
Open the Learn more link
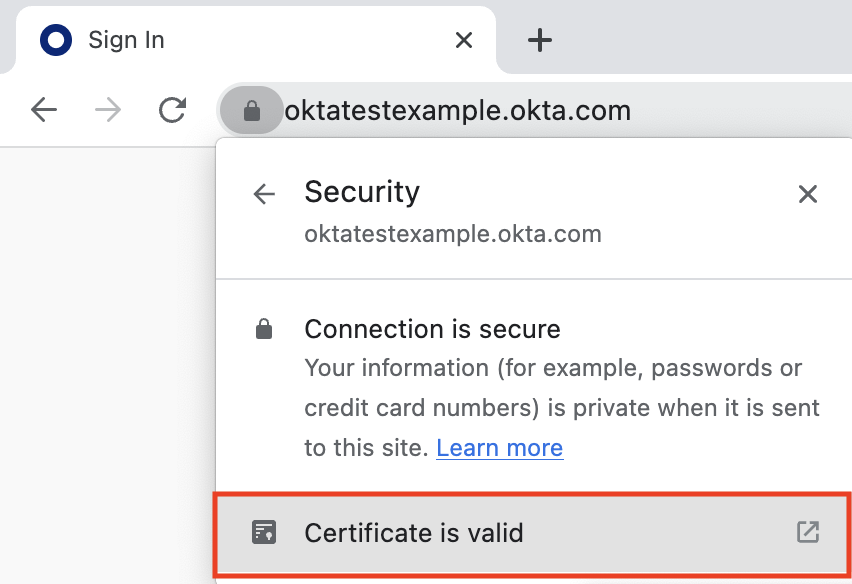click(499, 447)
